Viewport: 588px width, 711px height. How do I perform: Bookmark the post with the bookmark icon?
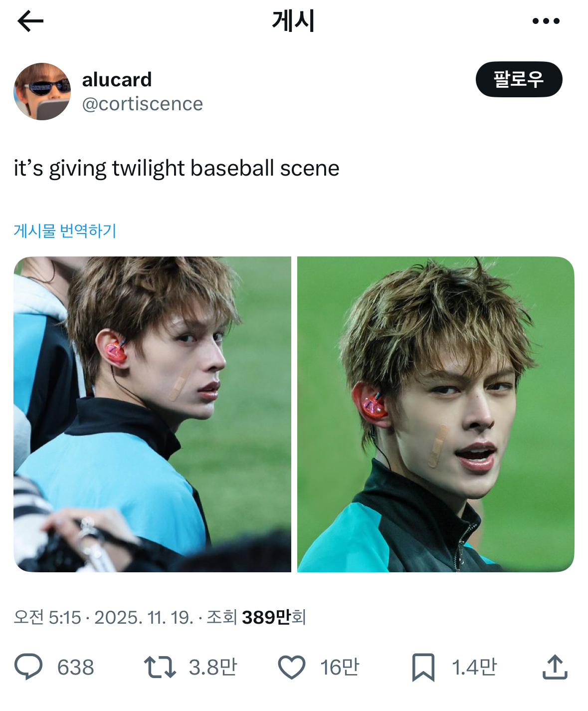[423, 667]
